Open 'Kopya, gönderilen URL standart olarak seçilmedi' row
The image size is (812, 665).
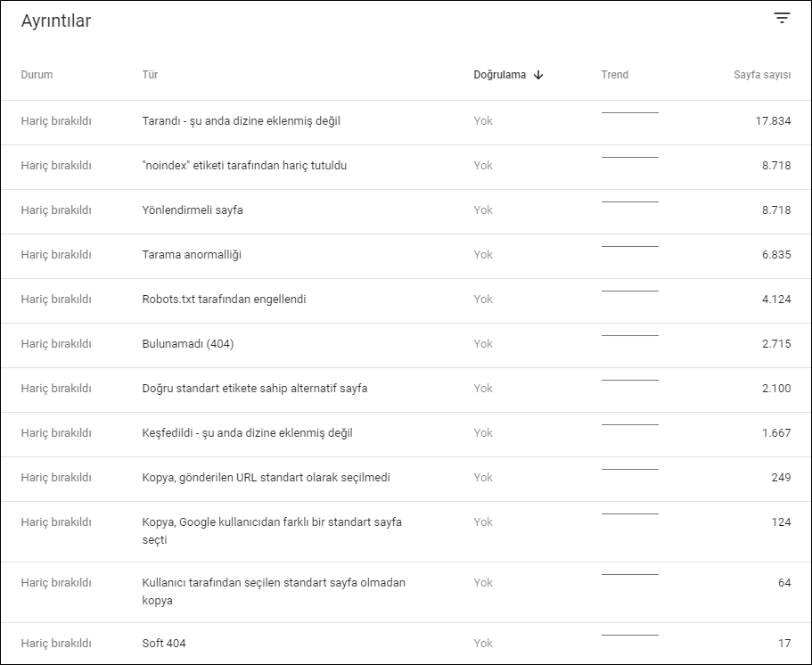click(x=406, y=479)
